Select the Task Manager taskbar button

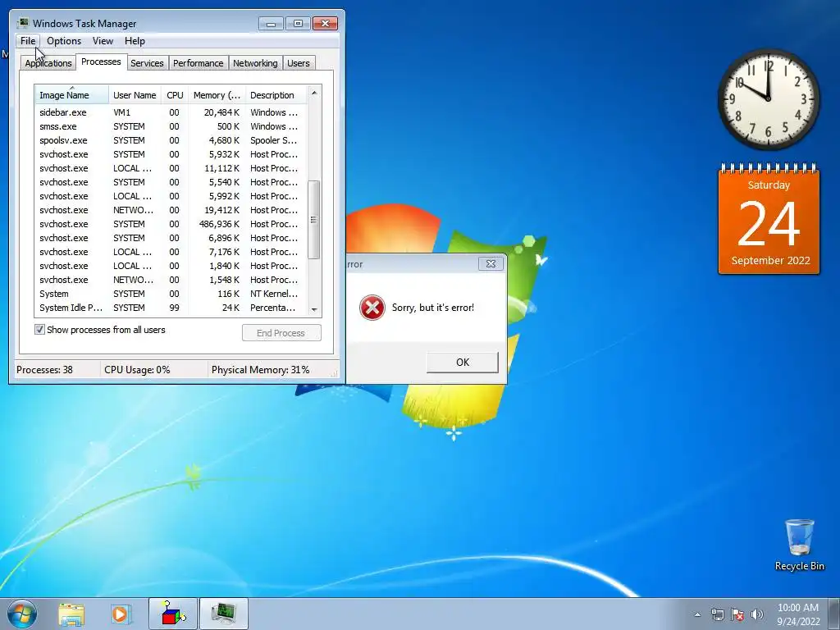(x=223, y=614)
